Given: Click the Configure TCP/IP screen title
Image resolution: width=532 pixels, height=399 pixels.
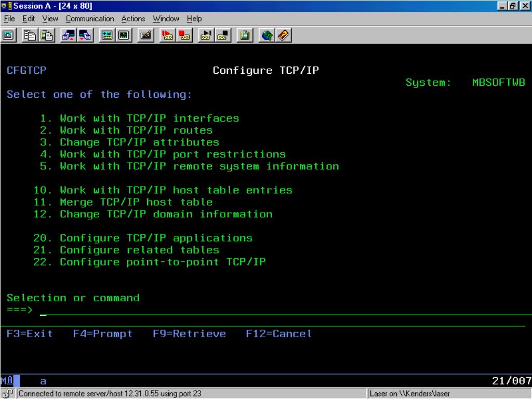Looking at the screenshot, I should (266, 71).
